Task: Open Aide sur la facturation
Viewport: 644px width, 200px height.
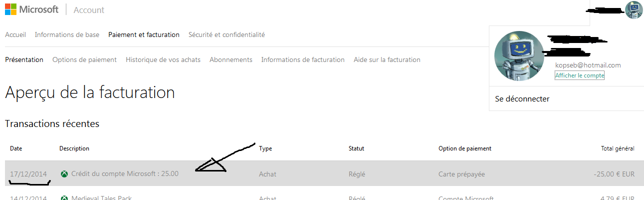Action: 387,59
